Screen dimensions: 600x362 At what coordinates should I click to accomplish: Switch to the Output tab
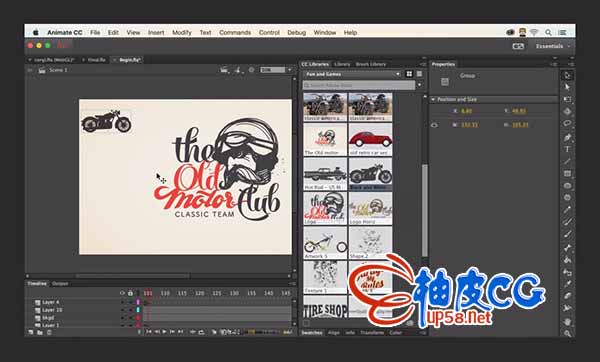60,284
